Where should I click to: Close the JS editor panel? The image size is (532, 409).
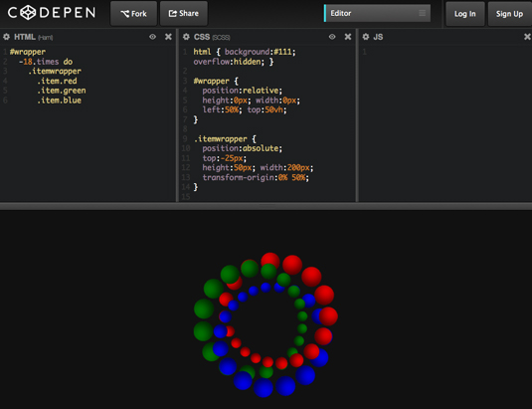pyautogui.click(x=527, y=37)
